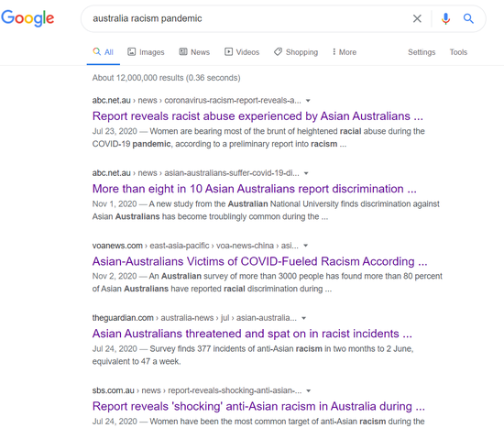The height and width of the screenshot is (428, 504).
Task: Open 'Asian-Australians Victims of COVID-Fueled Racism' link
Action: [259, 261]
